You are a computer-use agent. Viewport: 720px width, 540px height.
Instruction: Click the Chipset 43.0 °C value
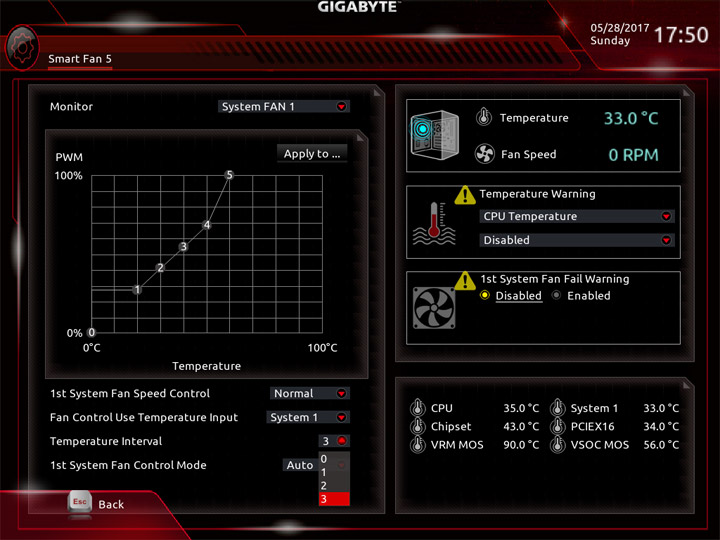(521, 426)
